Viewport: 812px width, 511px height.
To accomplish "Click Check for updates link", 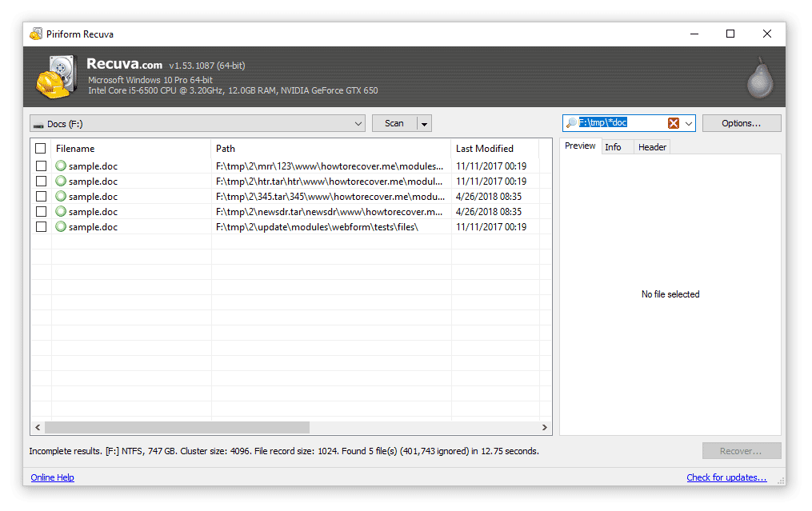I will tap(726, 477).
